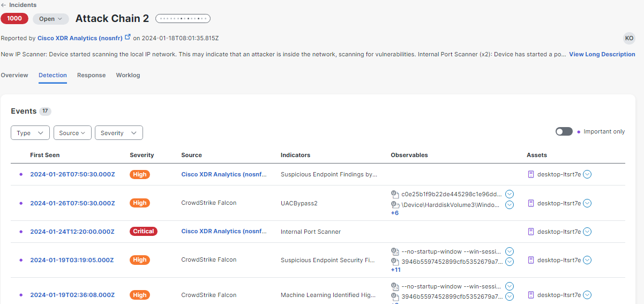Click the external link icon next to reporter
The image size is (644, 304).
pyautogui.click(x=128, y=38)
